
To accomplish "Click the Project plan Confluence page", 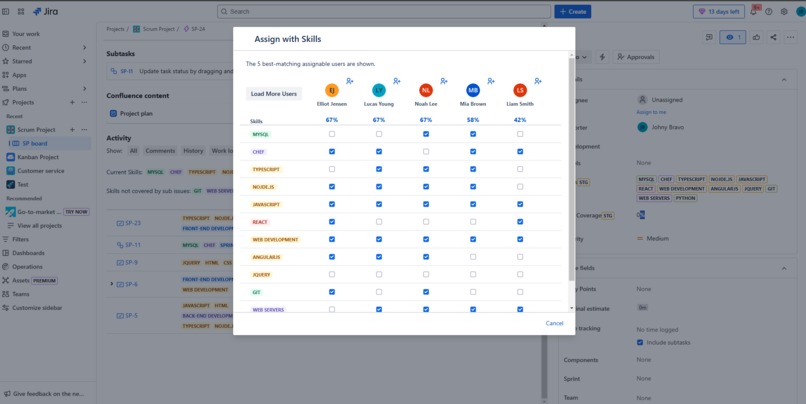I will [136, 114].
